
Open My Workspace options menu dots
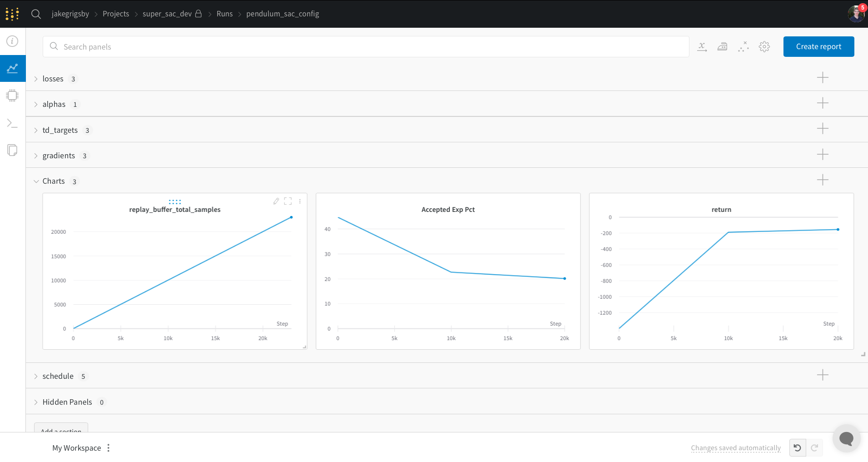click(x=109, y=448)
